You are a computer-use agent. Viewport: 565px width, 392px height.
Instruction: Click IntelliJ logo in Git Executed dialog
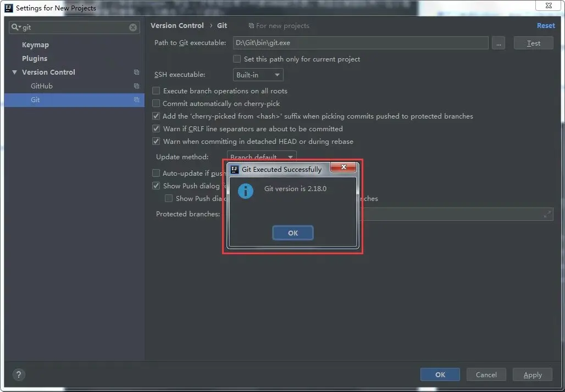[x=235, y=170]
